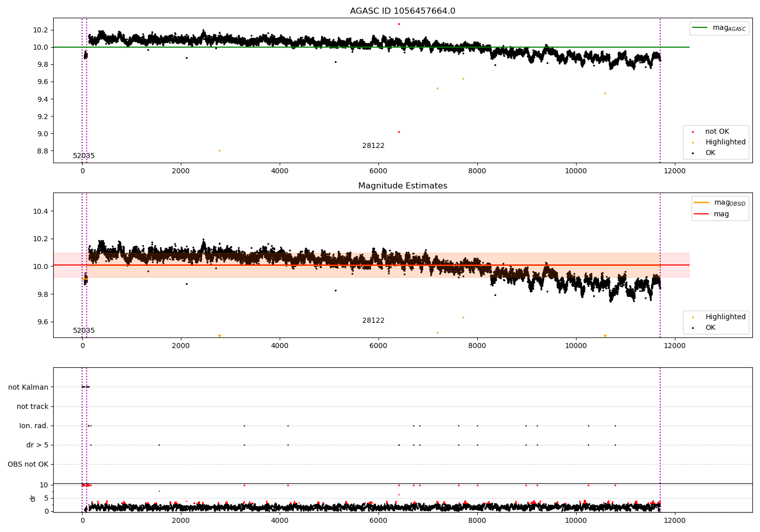Click the 'OBS not OK' row label
Viewport: 760px width, 532px height.
[x=28, y=464]
